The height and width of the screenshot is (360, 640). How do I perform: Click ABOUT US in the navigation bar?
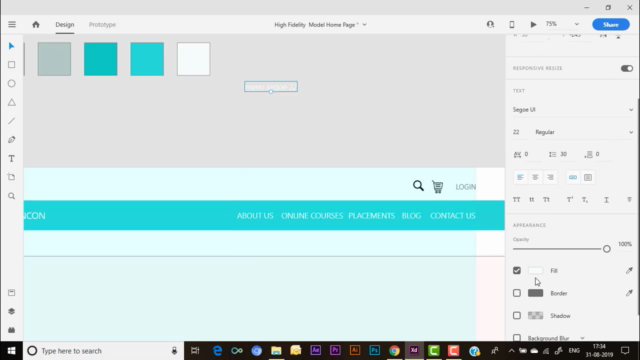point(255,216)
